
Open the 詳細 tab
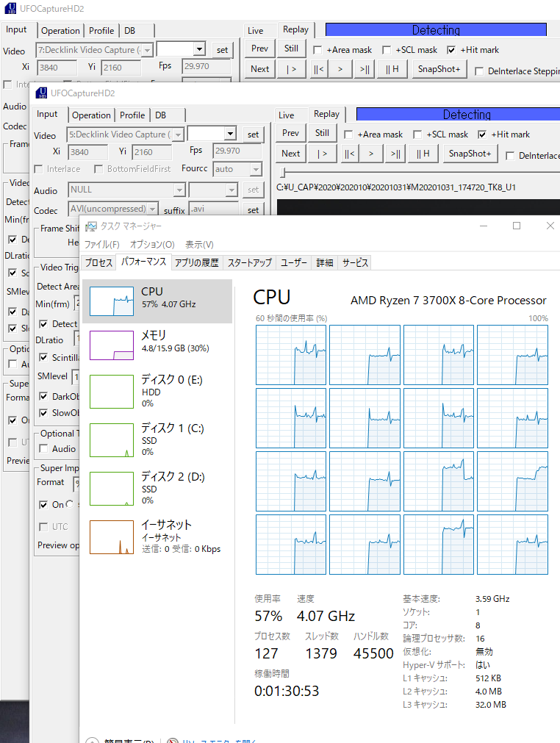click(325, 262)
